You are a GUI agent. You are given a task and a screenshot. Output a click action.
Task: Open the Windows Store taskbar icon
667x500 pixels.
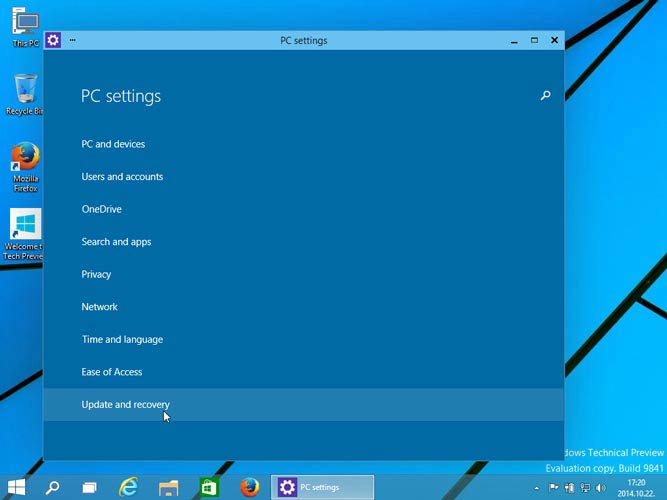pyautogui.click(x=209, y=487)
